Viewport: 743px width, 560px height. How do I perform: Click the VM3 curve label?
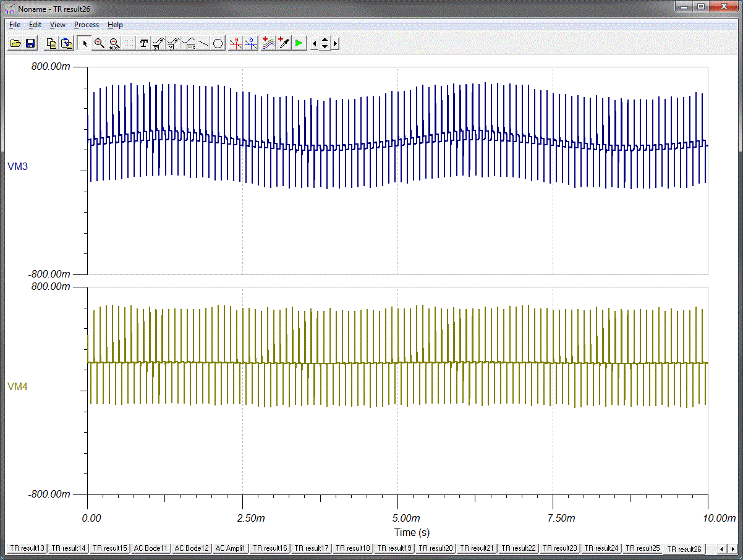pos(17,166)
